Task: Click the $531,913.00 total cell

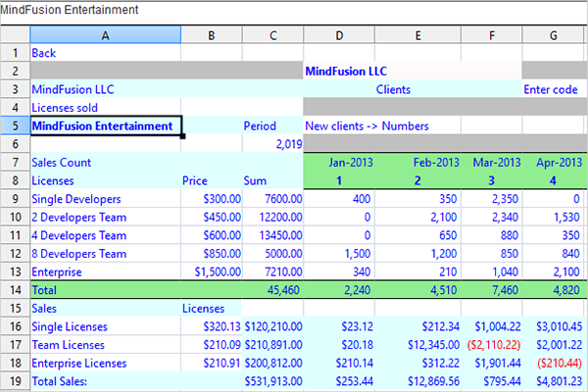Action: 272,381
